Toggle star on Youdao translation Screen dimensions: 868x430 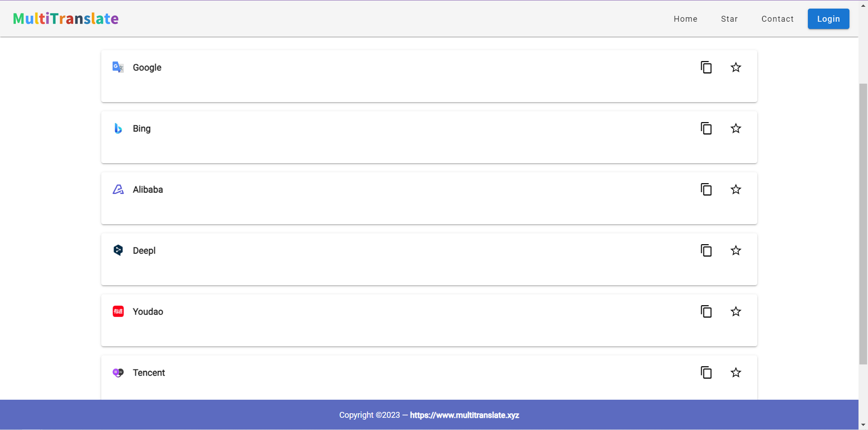(x=736, y=312)
